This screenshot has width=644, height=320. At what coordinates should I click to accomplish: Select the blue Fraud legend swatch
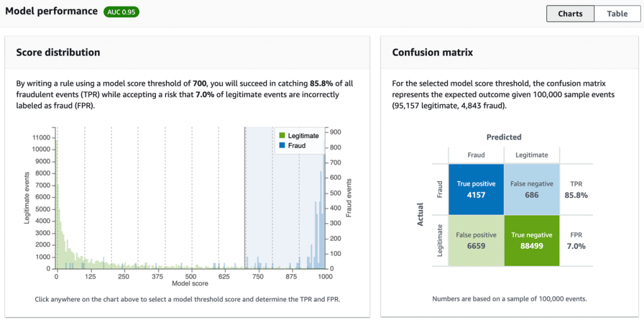pos(282,145)
